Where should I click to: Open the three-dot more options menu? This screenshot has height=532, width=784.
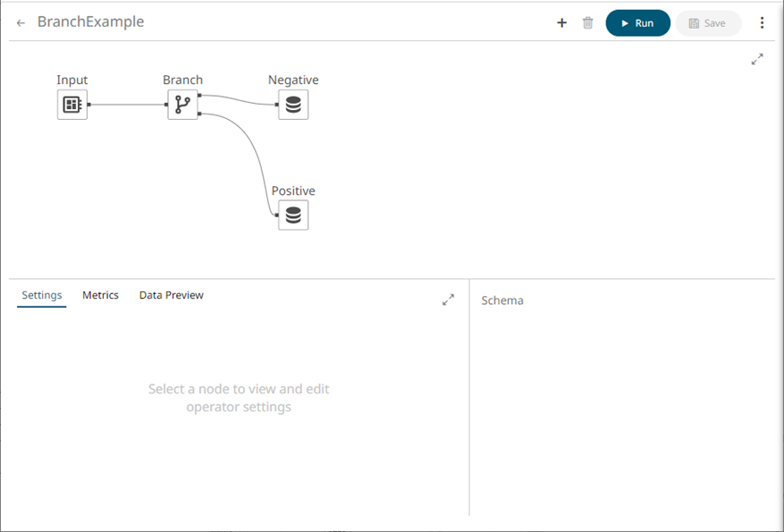pos(762,23)
